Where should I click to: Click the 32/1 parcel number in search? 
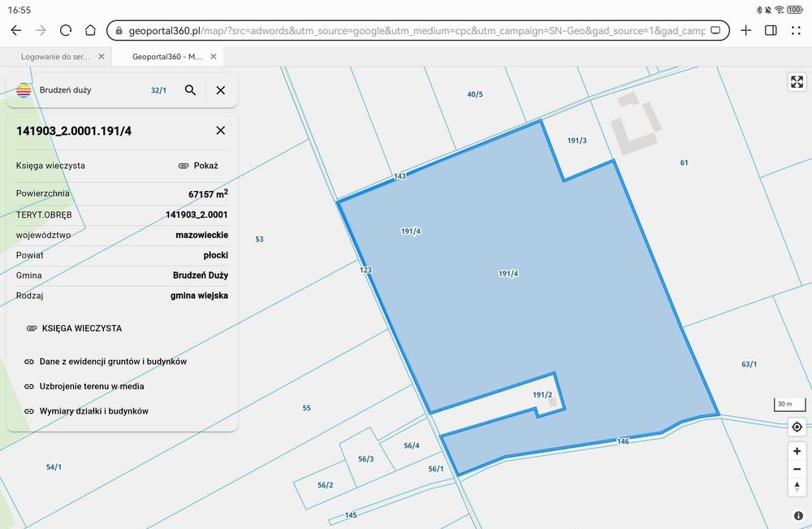click(158, 90)
